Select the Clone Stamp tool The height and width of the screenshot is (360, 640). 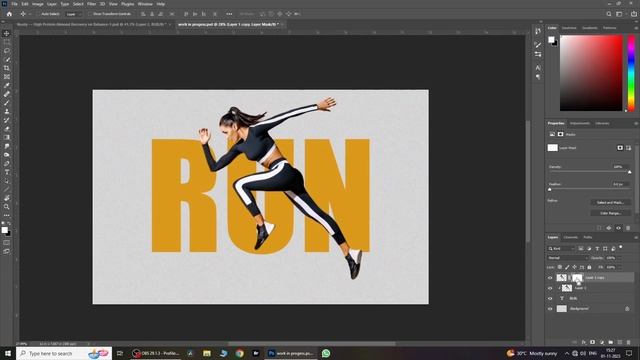point(7,111)
